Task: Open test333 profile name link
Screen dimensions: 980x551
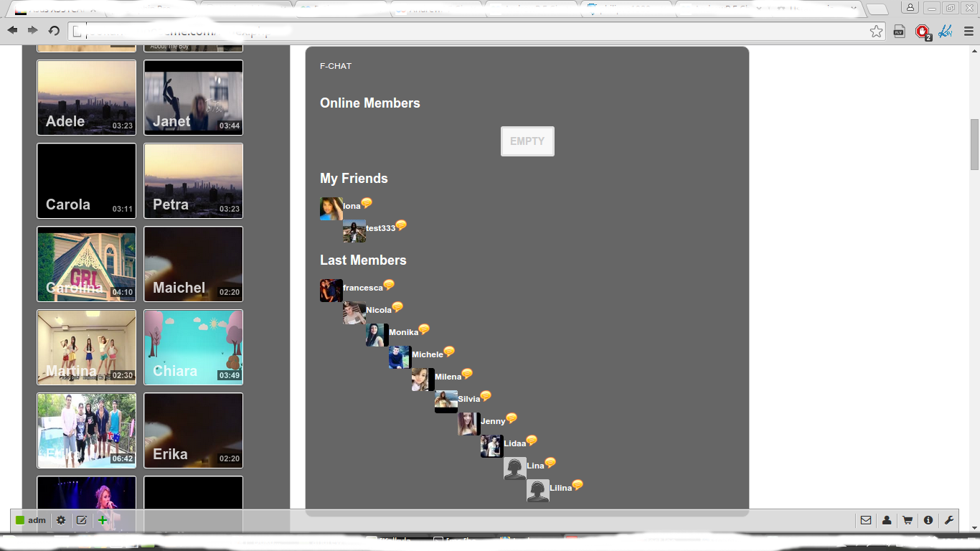Action: (381, 228)
